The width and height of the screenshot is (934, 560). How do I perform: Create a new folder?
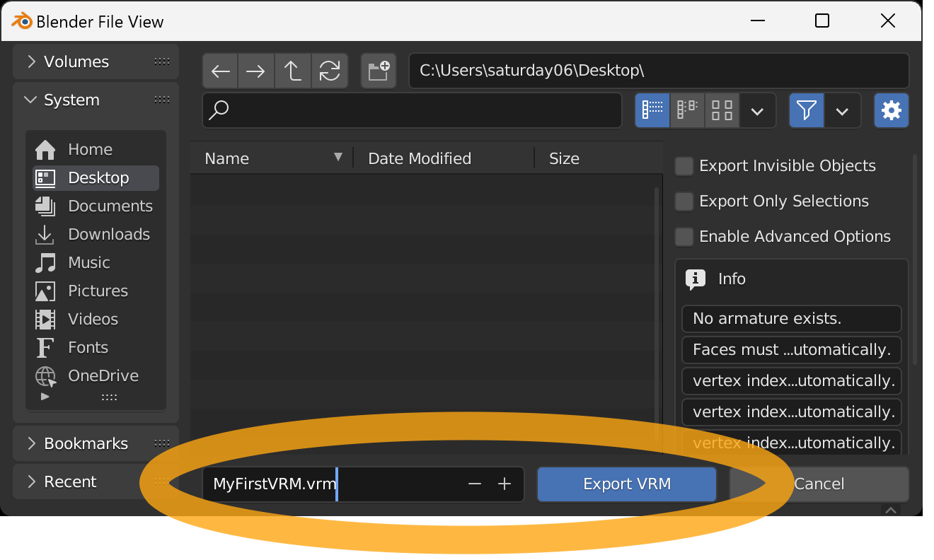point(379,71)
